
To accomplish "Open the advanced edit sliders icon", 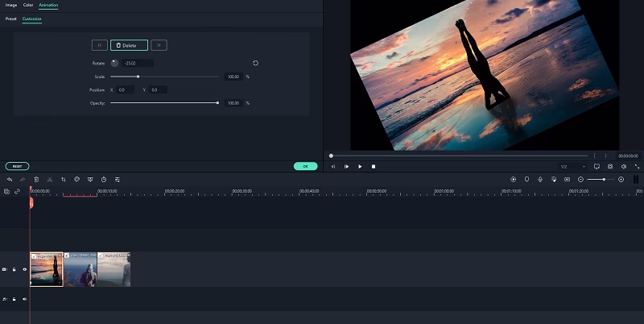I will coord(117,179).
